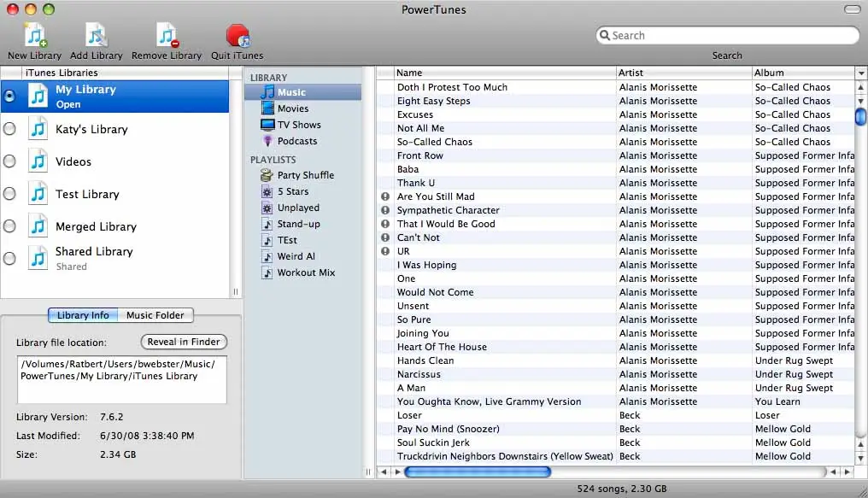Click the song list's upper scroll up arrow
The width and height of the screenshot is (868, 498).
tap(861, 87)
